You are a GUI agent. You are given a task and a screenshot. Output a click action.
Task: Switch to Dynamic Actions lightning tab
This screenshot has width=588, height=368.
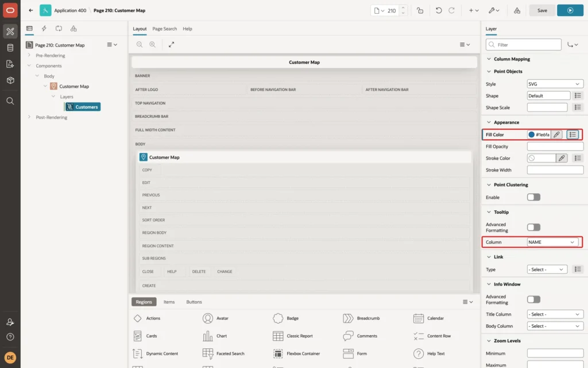coord(44,28)
